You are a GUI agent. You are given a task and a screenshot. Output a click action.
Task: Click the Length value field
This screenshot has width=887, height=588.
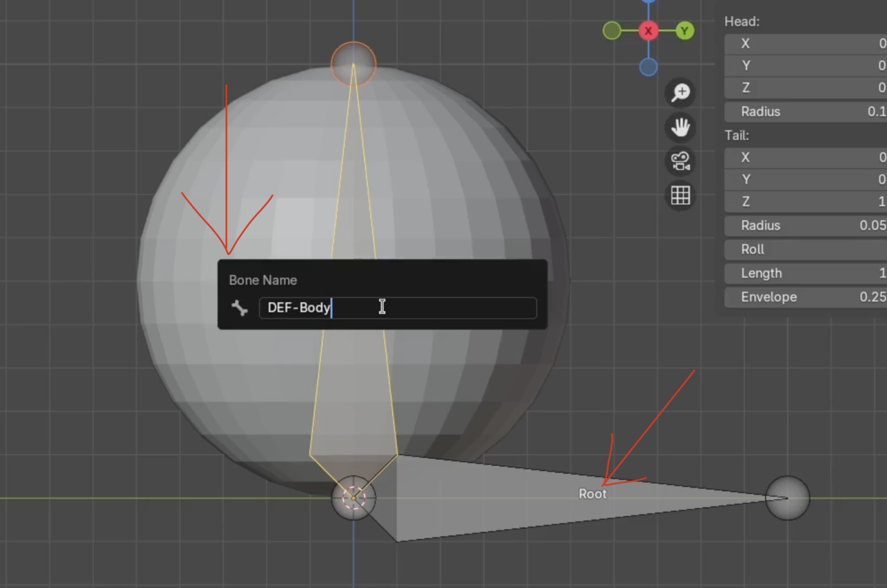[x=805, y=274]
